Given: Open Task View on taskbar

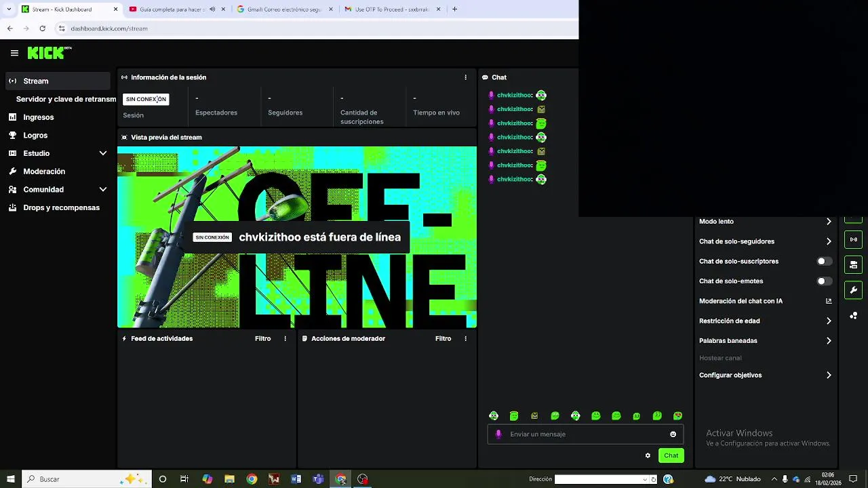Looking at the screenshot, I should pos(184,479).
